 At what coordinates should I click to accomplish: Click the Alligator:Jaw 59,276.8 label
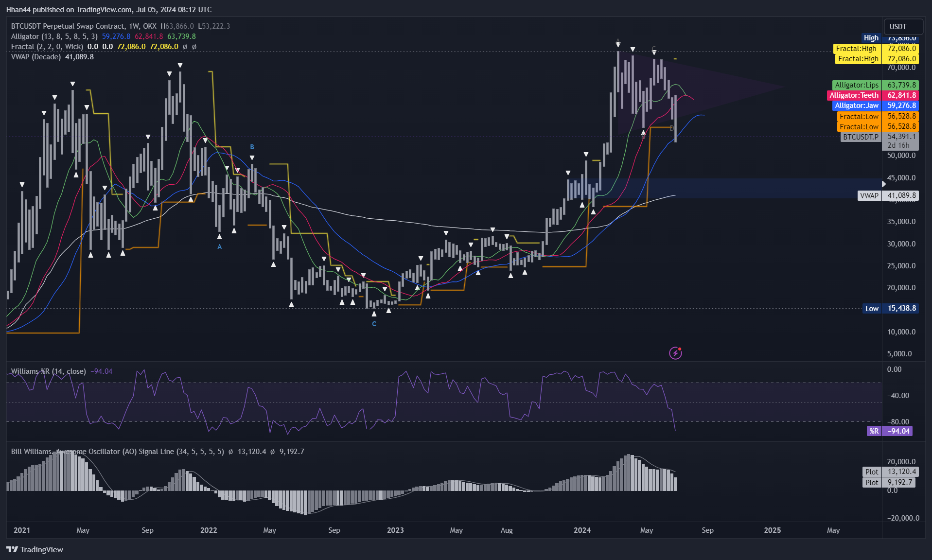pos(875,105)
